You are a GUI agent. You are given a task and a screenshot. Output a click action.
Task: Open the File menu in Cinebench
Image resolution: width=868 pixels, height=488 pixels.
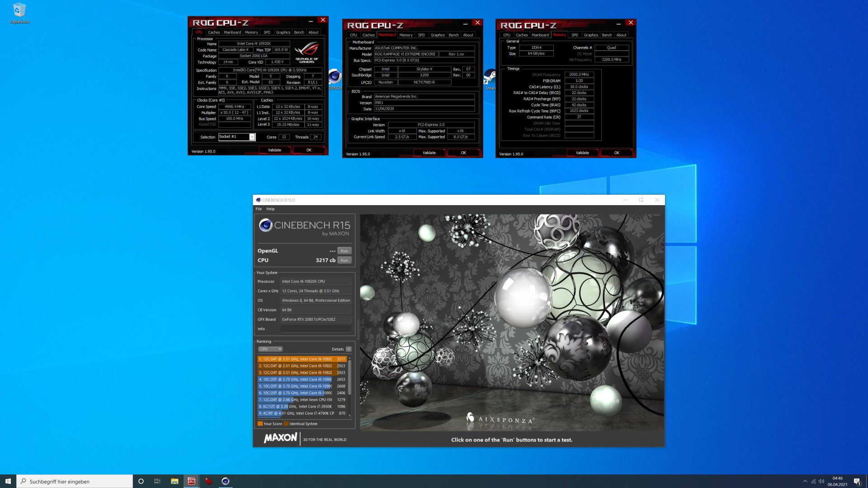point(259,209)
